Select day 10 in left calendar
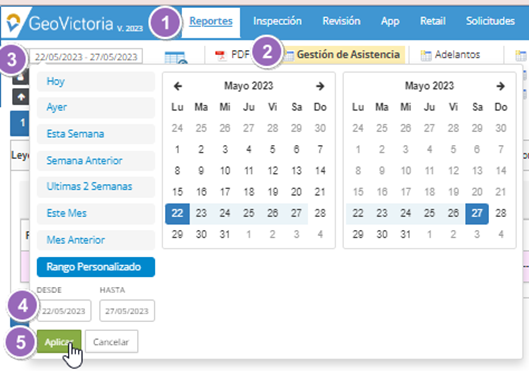 (225, 171)
